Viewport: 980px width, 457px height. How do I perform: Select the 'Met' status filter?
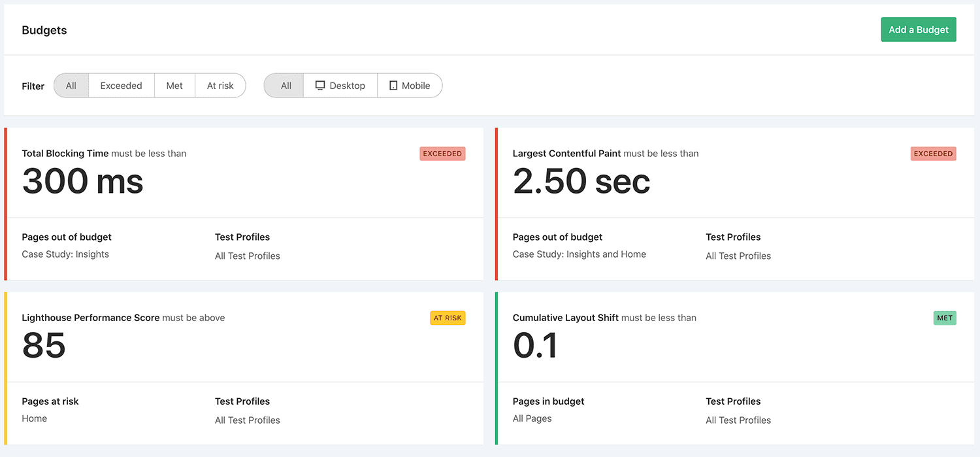click(174, 85)
